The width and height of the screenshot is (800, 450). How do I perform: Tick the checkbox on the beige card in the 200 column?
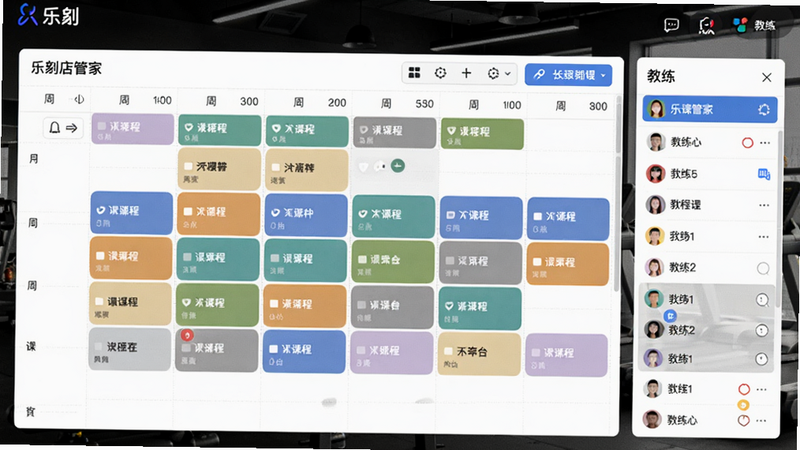[276, 167]
